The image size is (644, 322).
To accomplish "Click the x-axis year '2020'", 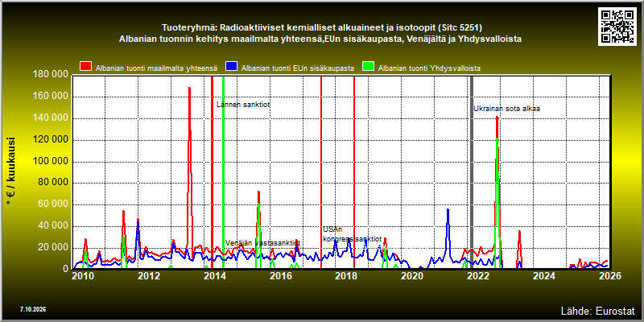I will click(x=413, y=276).
